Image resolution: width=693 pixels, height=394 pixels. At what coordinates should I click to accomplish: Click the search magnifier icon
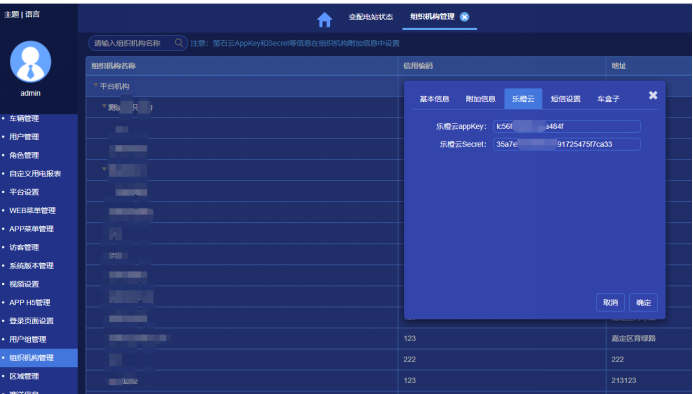pos(179,42)
